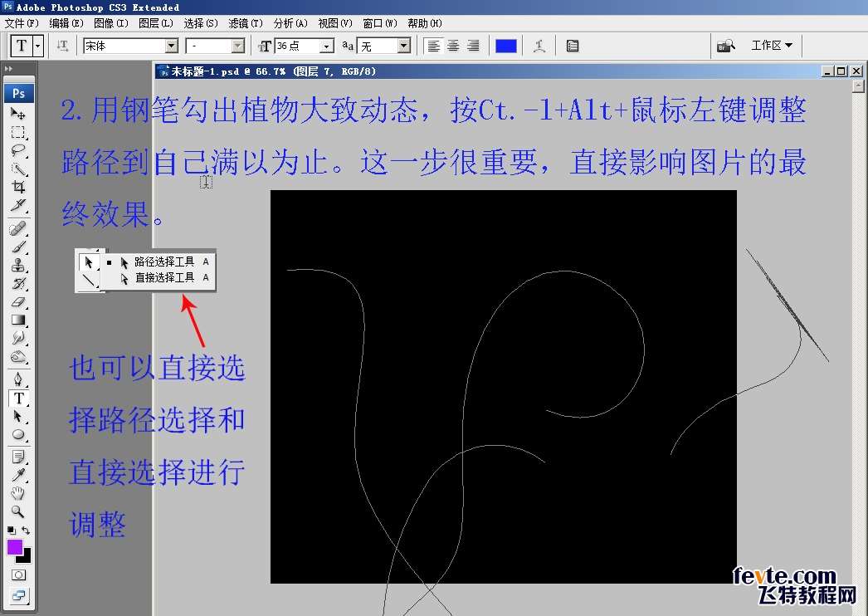Select the Slice tool
868x616 pixels.
17,205
